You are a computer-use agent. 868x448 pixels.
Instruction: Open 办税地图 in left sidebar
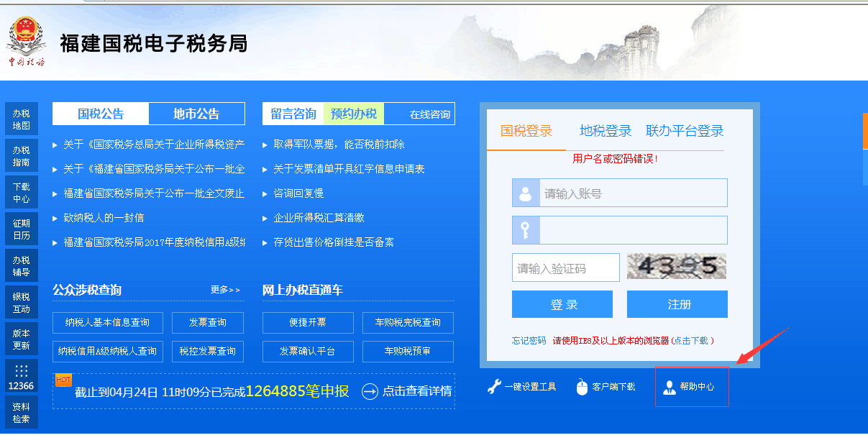pos(22,119)
